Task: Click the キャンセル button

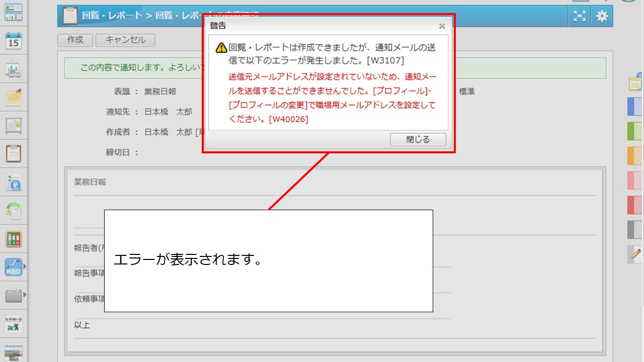Action: tap(125, 40)
